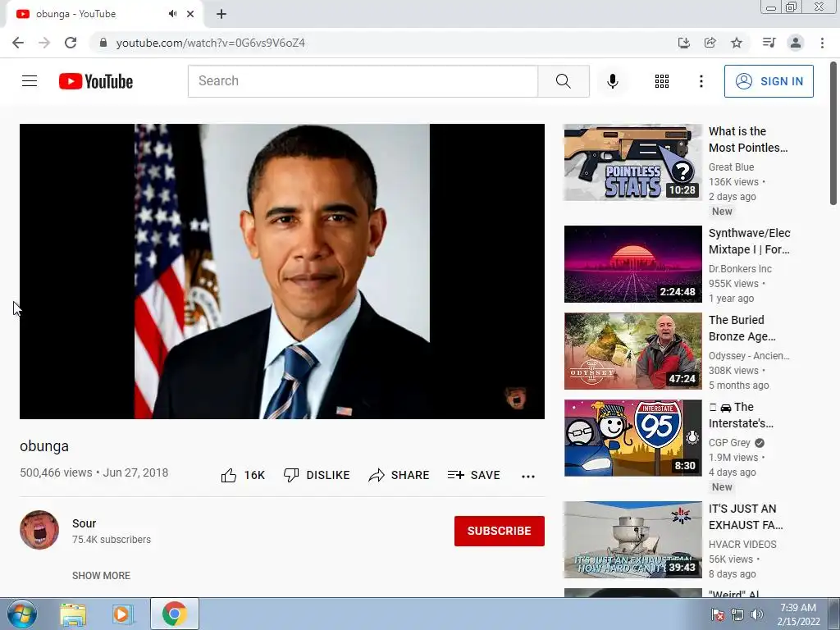Viewport: 840px width, 630px height.
Task: Open 'What is the Most Pointles...' title
Action: click(x=748, y=139)
